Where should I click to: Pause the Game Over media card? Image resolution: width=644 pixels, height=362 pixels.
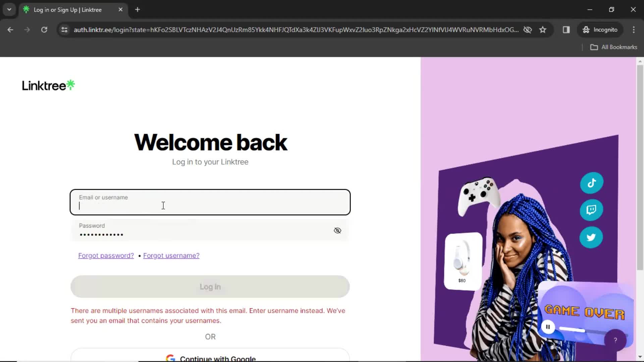point(548,327)
